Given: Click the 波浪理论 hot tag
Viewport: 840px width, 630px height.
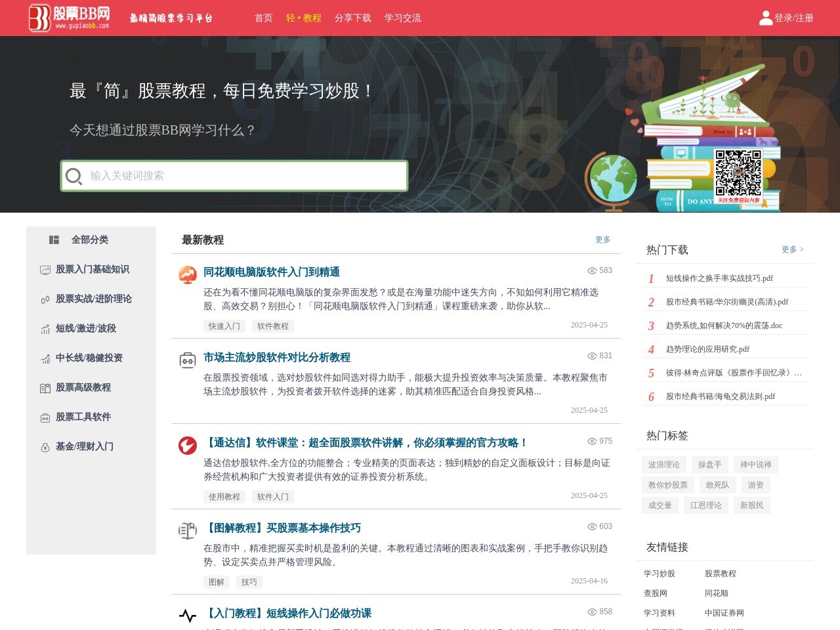Looking at the screenshot, I should pos(662,464).
